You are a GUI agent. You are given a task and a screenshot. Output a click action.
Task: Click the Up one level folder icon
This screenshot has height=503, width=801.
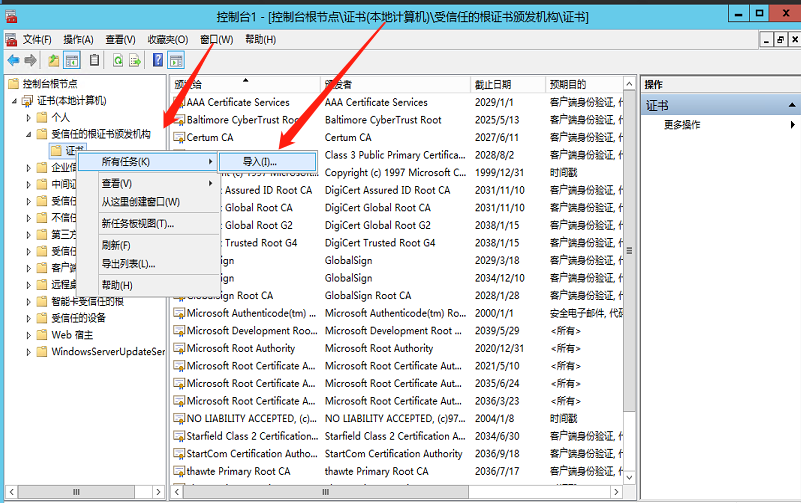click(x=54, y=61)
